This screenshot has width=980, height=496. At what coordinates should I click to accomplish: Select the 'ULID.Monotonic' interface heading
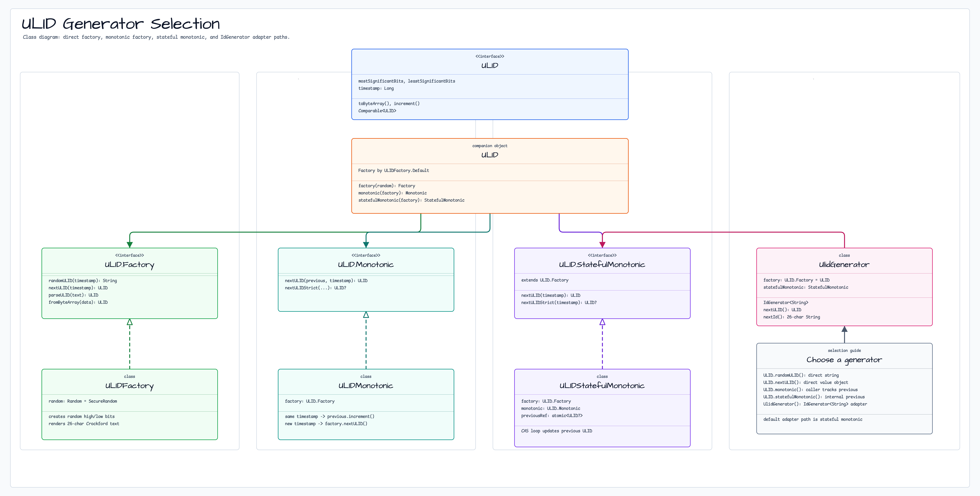(x=366, y=265)
